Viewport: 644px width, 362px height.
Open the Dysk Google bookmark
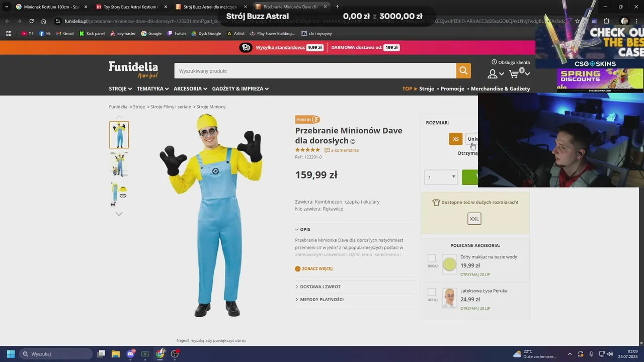click(x=206, y=33)
